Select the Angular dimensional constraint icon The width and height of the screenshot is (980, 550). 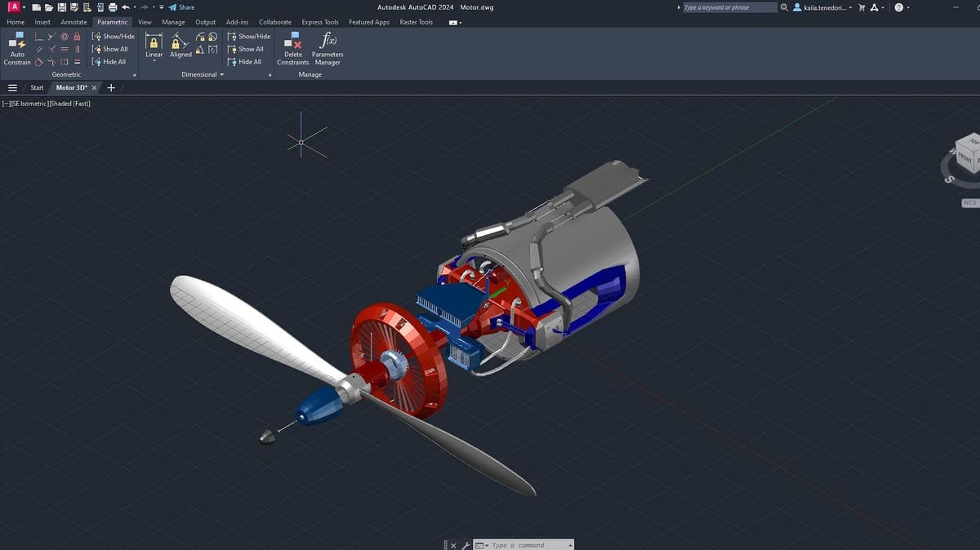(x=200, y=50)
